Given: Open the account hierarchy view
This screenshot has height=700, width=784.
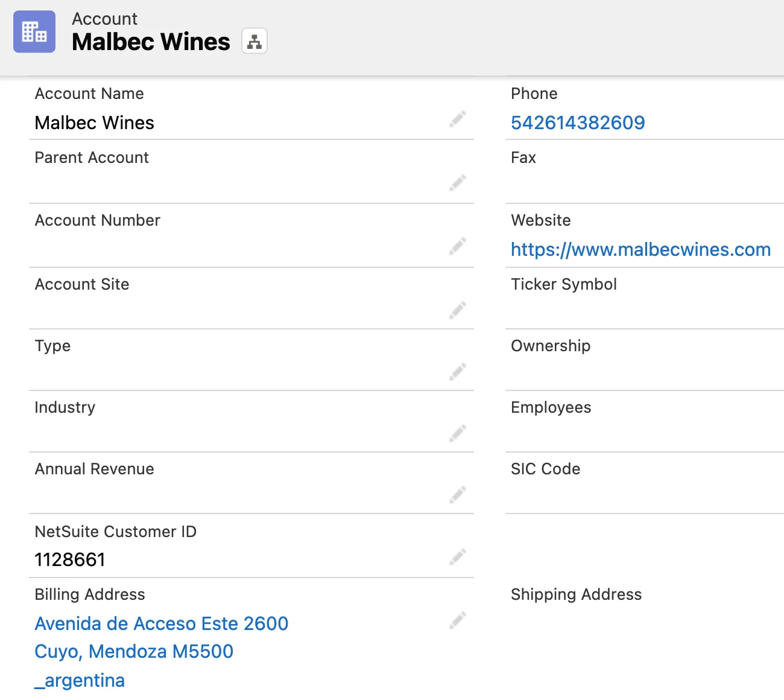Looking at the screenshot, I should 254,41.
